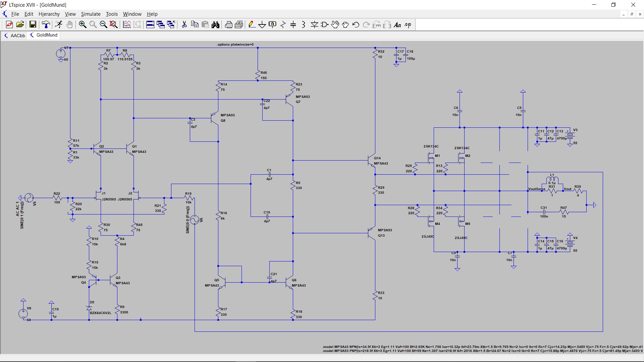Screen dimensions: 644x362
Task: Select the Drag closed-hand tool
Action: (345, 24)
